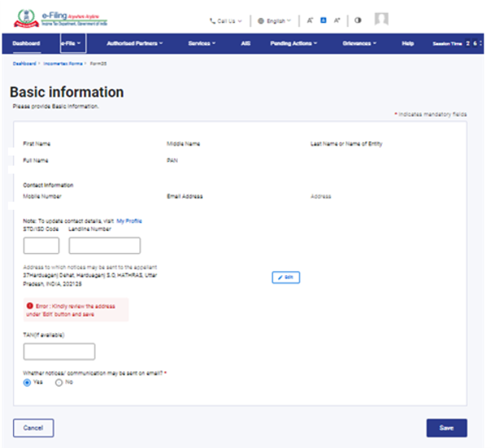The image size is (491, 448).
Task: Open the Call Us dropdown
Action: 226,20
